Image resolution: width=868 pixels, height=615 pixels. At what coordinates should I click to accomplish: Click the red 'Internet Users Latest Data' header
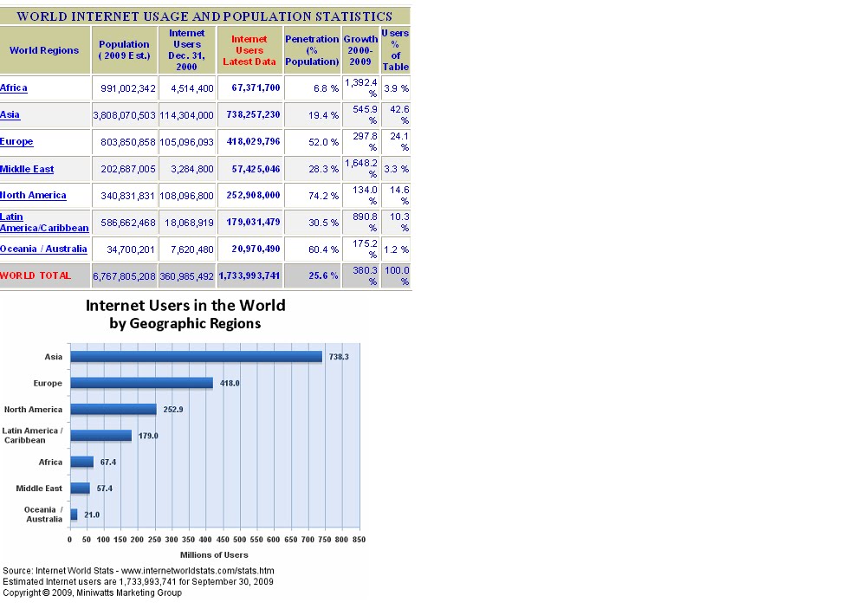[249, 50]
